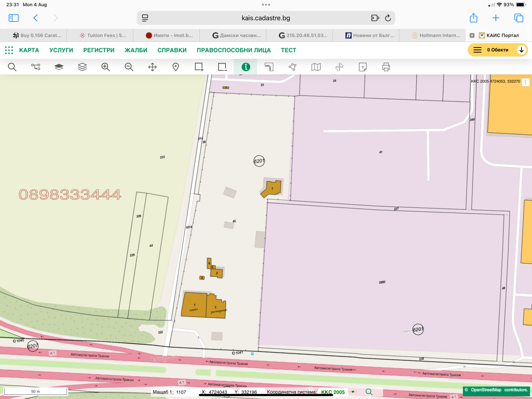Open the УСЛУГИ menu
This screenshot has height=399, width=532.
61,50
